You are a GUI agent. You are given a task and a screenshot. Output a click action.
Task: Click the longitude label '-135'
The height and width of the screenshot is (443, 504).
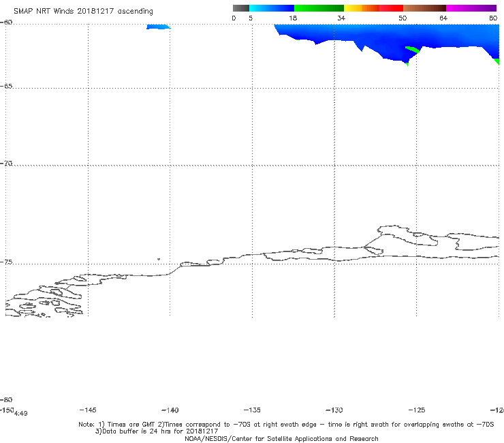(252, 410)
